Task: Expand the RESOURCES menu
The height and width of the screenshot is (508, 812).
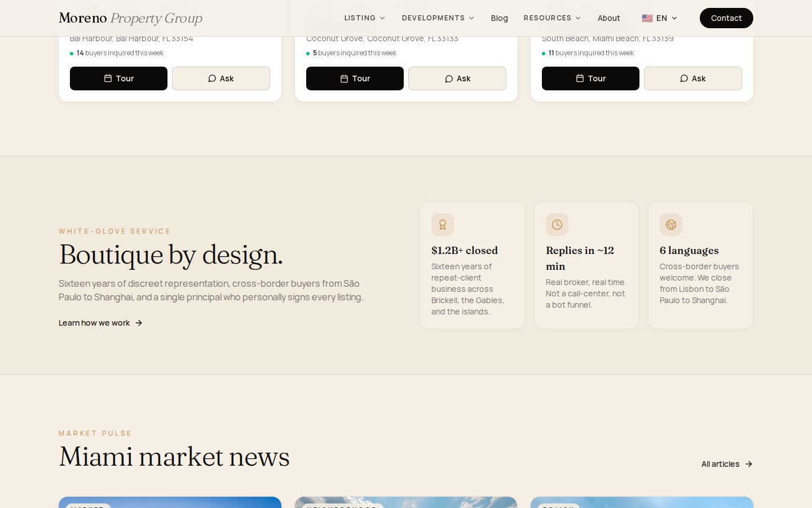Action: click(552, 18)
